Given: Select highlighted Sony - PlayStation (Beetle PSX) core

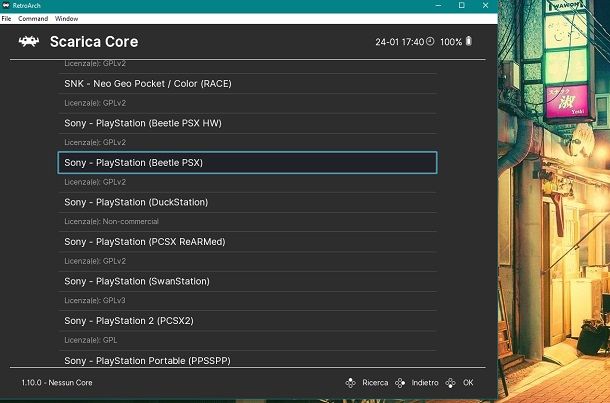Looking at the screenshot, I should [x=247, y=163].
